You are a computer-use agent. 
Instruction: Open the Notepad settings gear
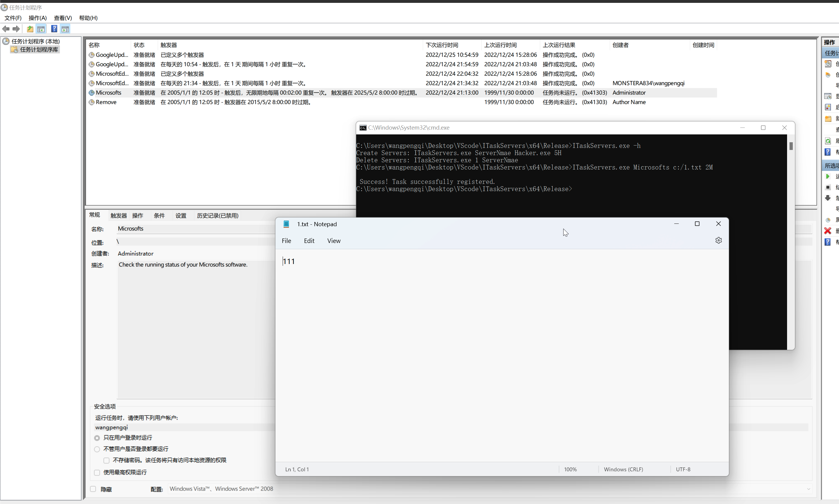click(718, 241)
